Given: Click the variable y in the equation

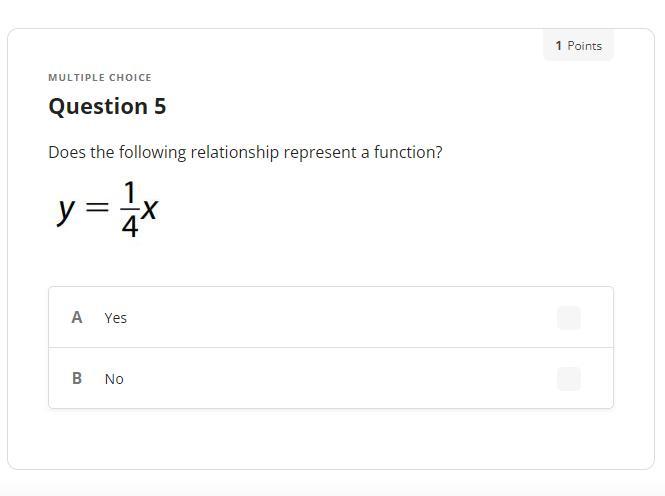Looking at the screenshot, I should [66, 209].
